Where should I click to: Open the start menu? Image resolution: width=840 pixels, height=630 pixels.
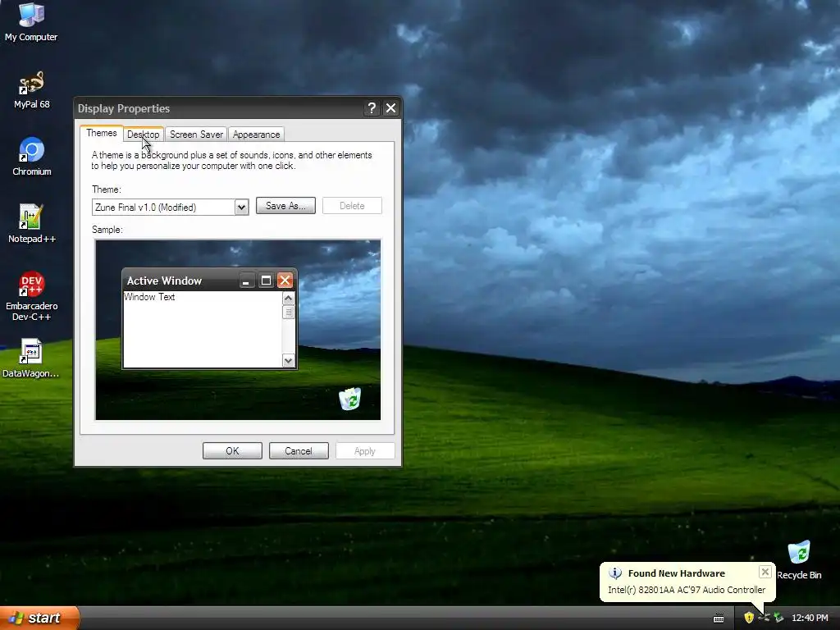(x=39, y=618)
